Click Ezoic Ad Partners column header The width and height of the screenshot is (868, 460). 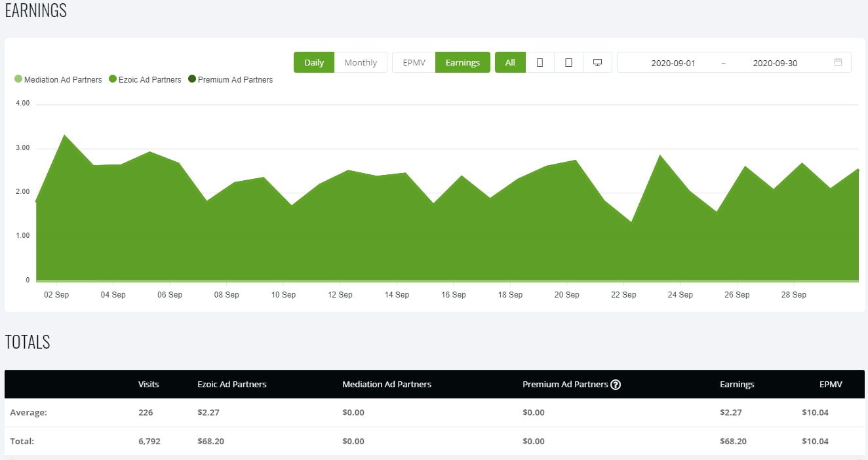click(x=232, y=384)
